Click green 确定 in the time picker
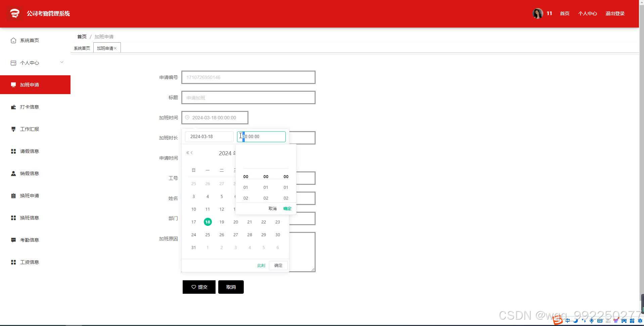This screenshot has width=644, height=326. point(287,209)
